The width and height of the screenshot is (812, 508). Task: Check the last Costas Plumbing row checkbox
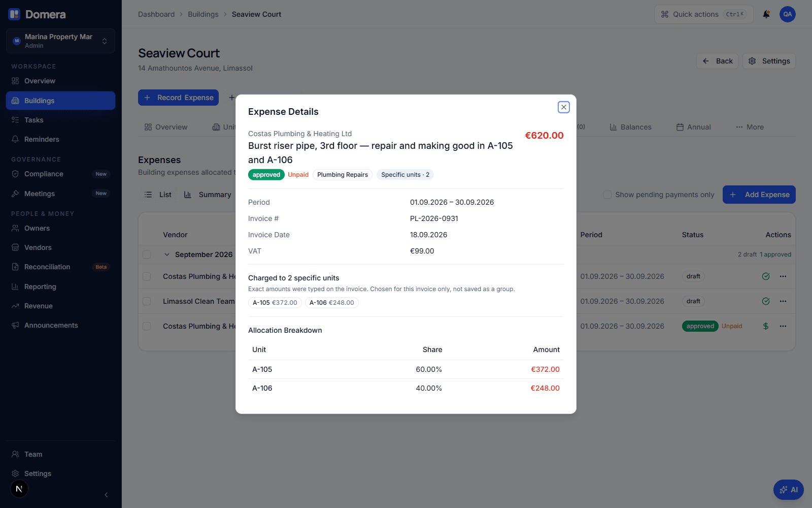pyautogui.click(x=147, y=326)
